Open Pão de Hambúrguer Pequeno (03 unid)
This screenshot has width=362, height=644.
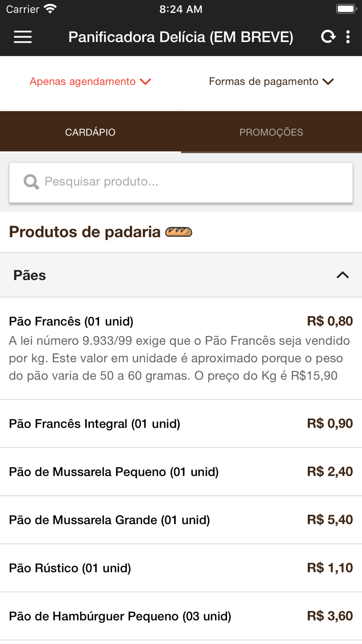point(181,616)
